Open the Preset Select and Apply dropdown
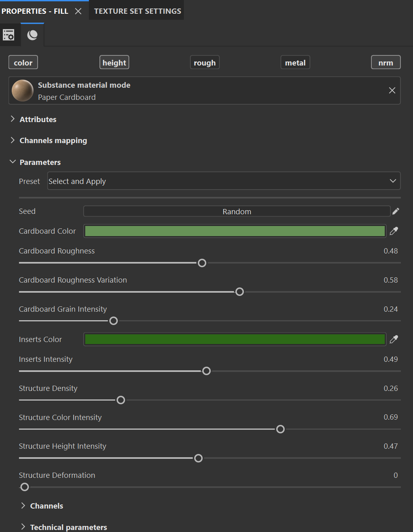This screenshot has height=532, width=413. pyautogui.click(x=224, y=181)
